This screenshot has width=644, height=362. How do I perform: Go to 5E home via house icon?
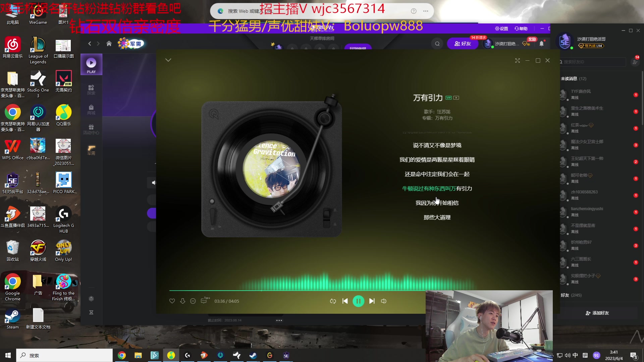pyautogui.click(x=109, y=44)
